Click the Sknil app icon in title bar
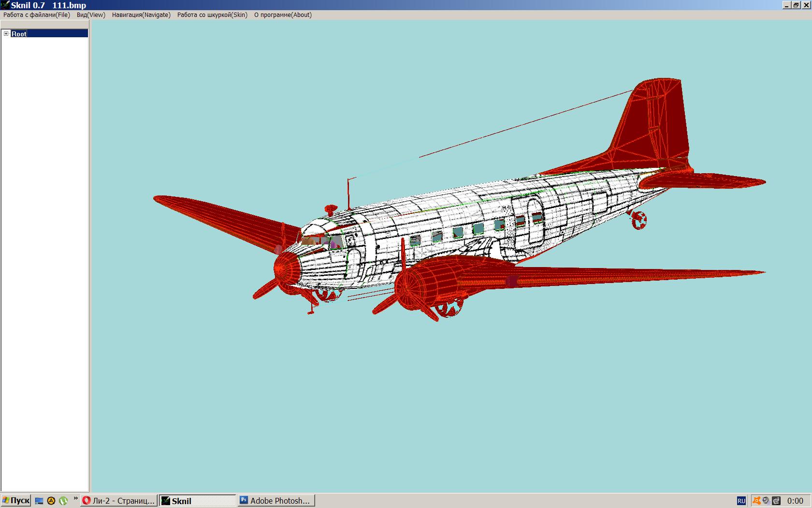This screenshot has width=812, height=508. [x=5, y=5]
